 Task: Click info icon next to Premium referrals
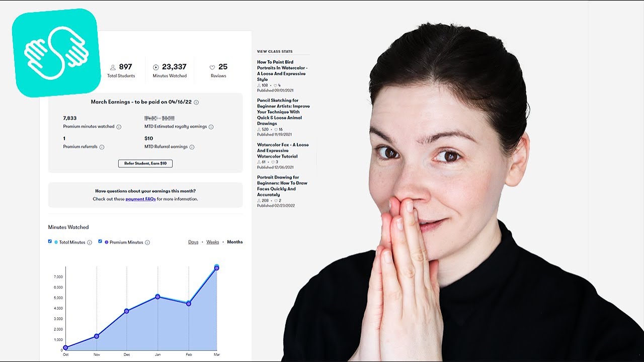[x=102, y=147]
